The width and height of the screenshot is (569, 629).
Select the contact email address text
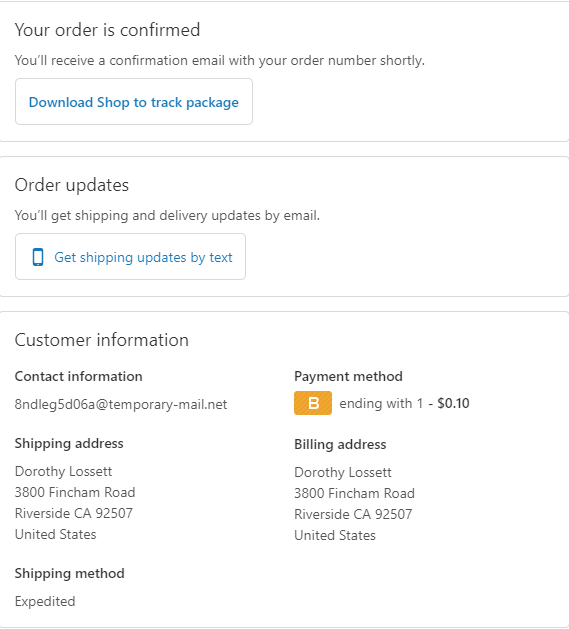click(x=121, y=404)
